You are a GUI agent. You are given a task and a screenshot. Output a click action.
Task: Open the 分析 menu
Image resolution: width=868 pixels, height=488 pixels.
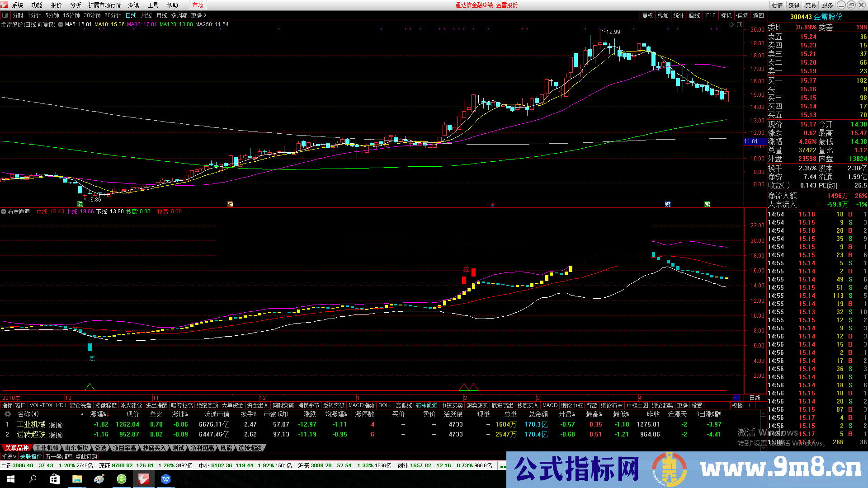click(75, 5)
